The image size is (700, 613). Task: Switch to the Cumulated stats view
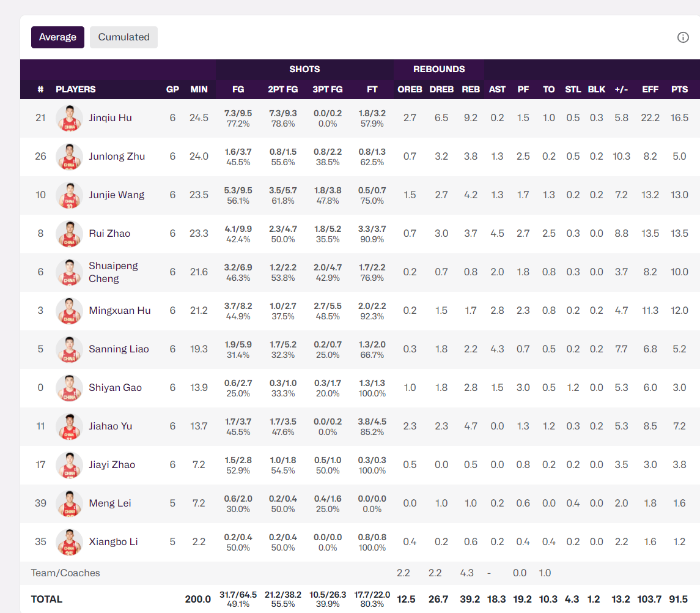coord(123,37)
